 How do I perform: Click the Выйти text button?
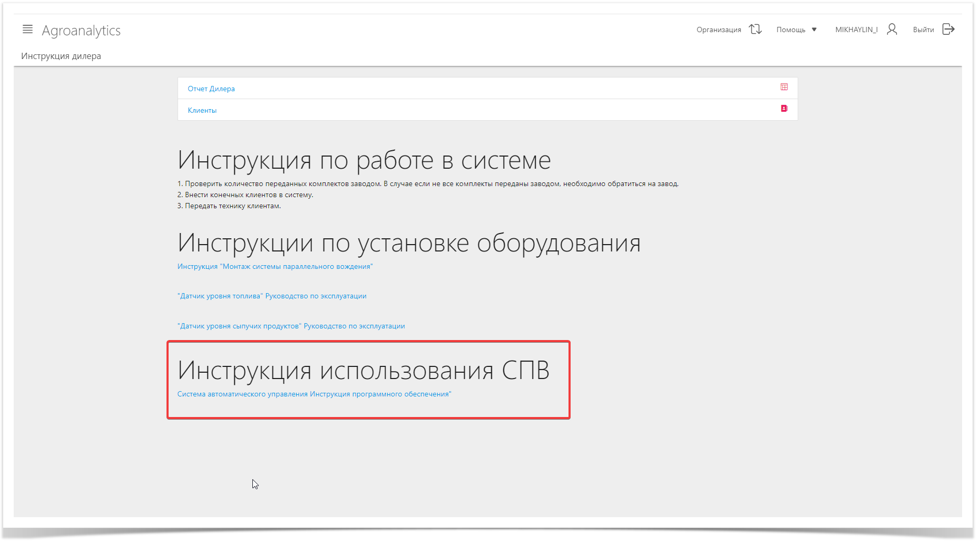click(x=923, y=30)
